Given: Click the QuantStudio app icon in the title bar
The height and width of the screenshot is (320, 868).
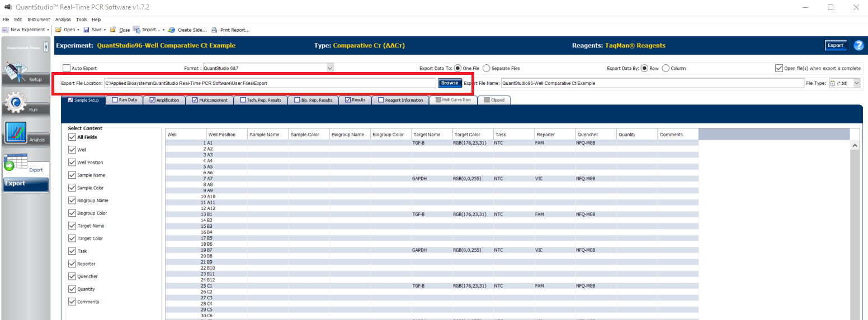Looking at the screenshot, I should click(x=8, y=7).
